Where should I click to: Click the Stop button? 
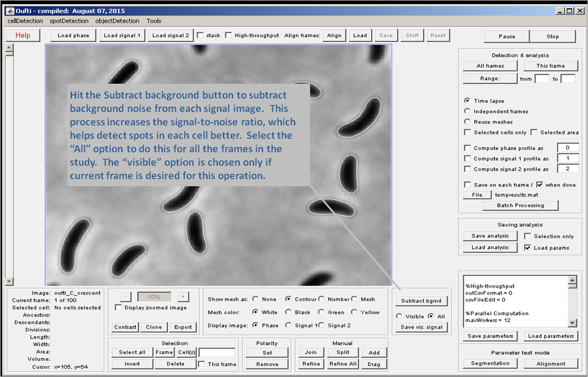tap(553, 36)
